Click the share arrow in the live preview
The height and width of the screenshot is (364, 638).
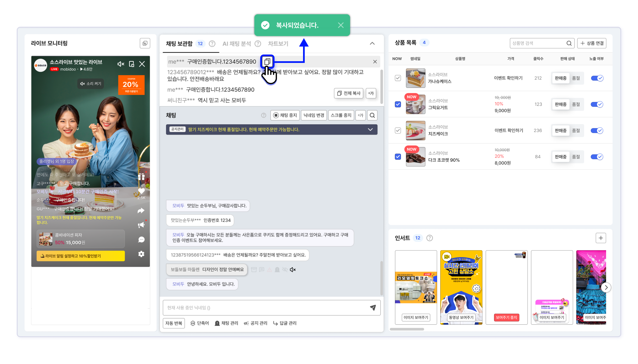pyautogui.click(x=141, y=211)
